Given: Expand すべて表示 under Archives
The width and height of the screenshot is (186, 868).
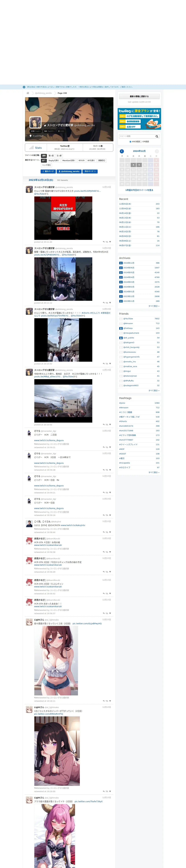Looking at the screenshot, I should [x=154, y=306].
